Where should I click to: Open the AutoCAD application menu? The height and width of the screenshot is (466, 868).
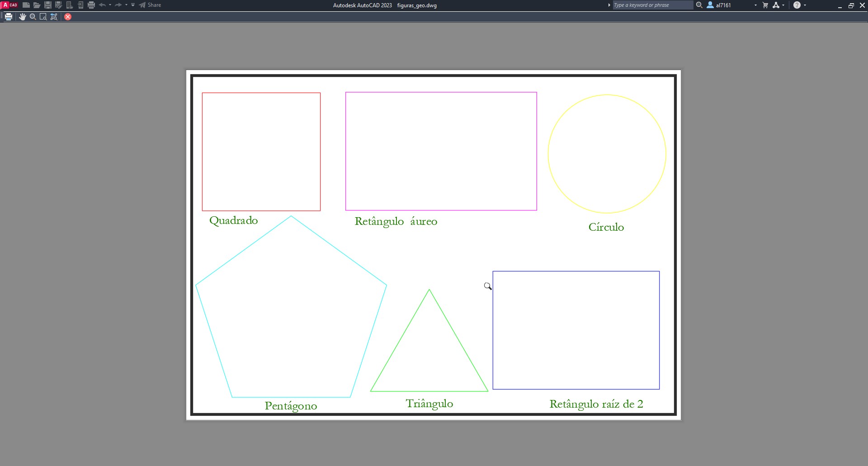coord(9,5)
